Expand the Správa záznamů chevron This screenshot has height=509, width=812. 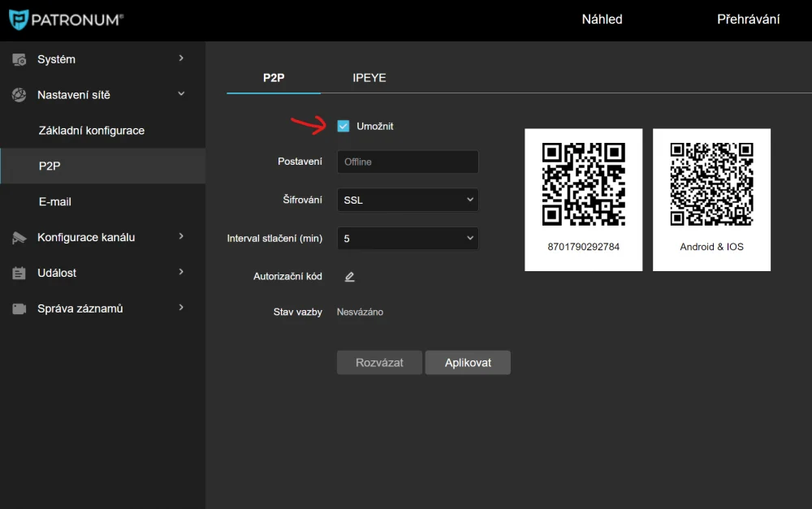point(181,308)
